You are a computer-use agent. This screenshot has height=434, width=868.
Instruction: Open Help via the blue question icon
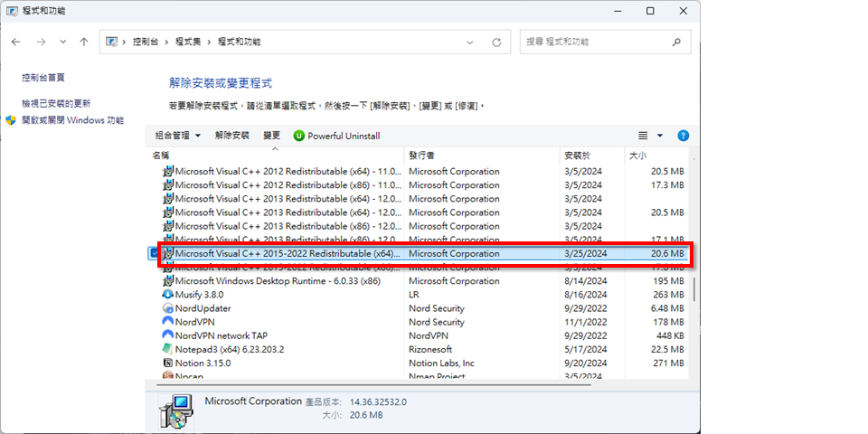684,136
